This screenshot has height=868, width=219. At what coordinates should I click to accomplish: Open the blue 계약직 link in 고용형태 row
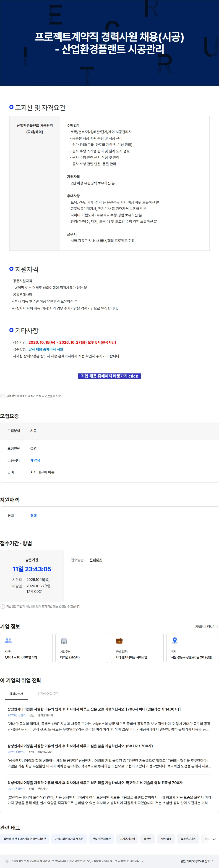35,460
